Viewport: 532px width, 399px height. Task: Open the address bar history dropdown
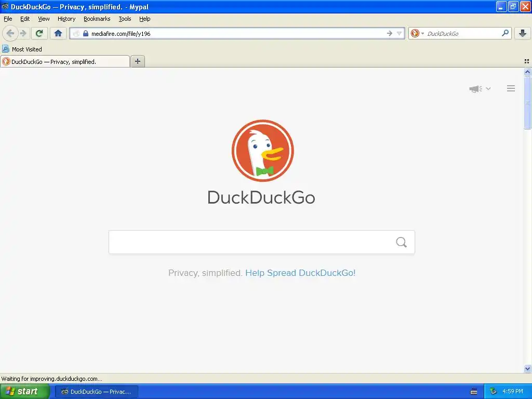pos(400,33)
